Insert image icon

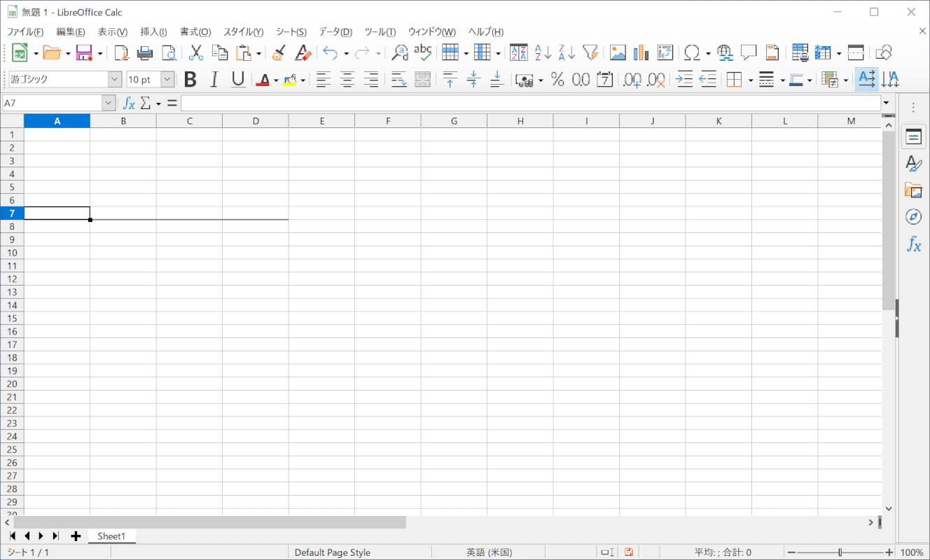point(618,52)
